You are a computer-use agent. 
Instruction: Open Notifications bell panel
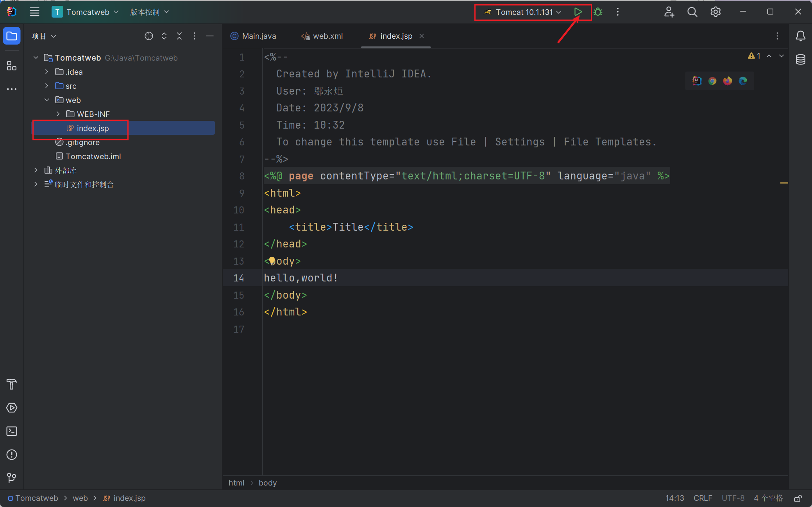pos(800,36)
